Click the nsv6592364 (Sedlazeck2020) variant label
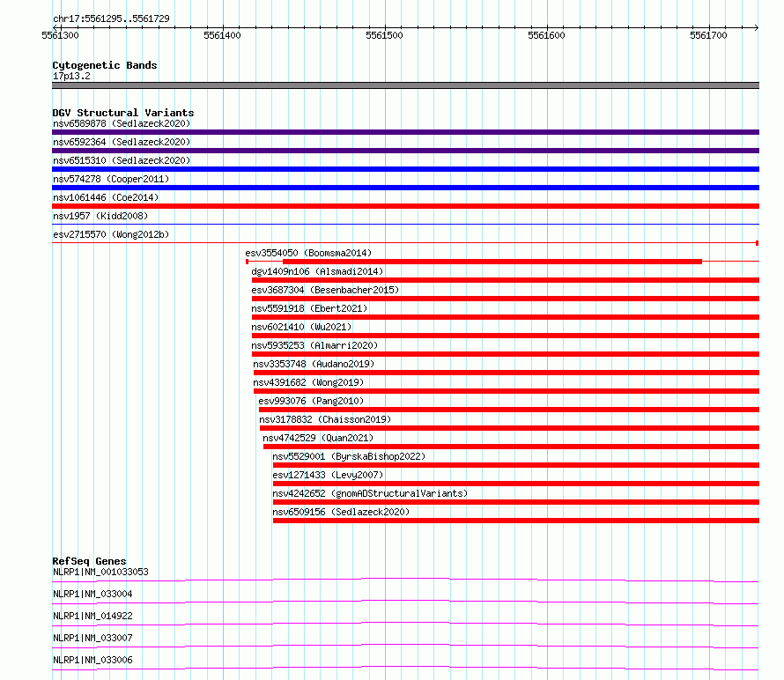 click(x=122, y=142)
